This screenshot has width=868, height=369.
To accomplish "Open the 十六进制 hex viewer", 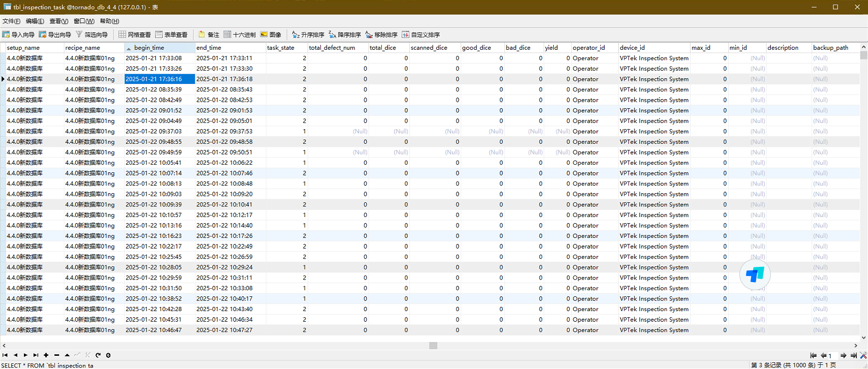I will pos(240,35).
